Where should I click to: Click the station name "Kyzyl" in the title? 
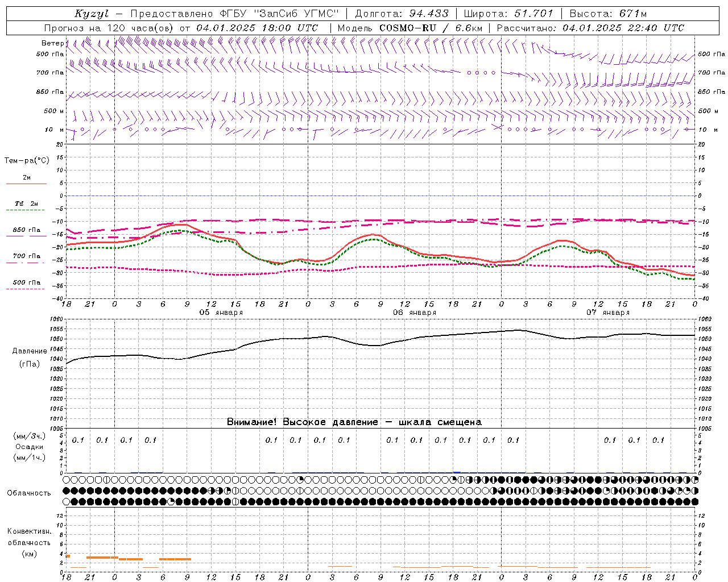pos(92,14)
